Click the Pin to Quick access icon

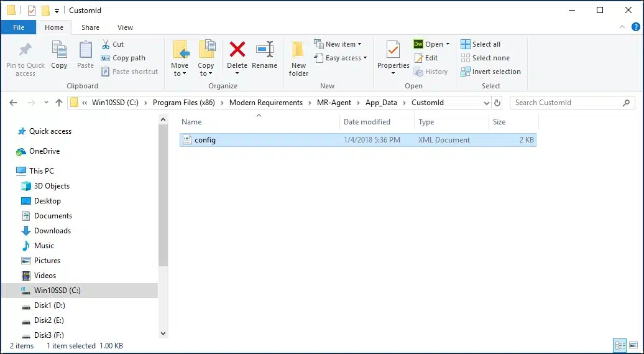coord(25,51)
